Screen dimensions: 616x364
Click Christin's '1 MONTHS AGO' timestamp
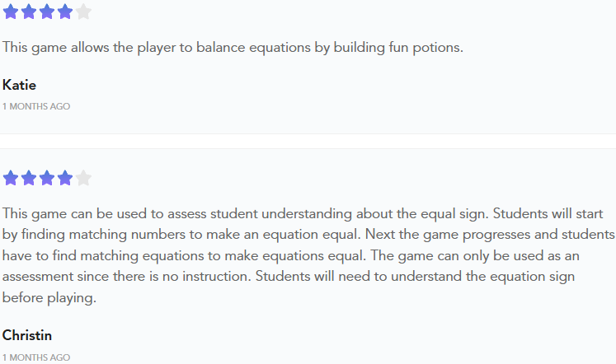[x=36, y=357]
